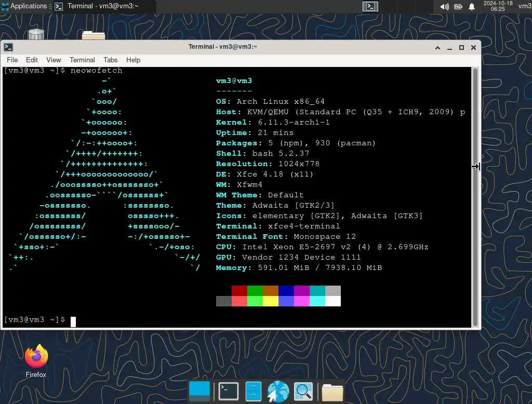The height and width of the screenshot is (404, 532).
Task: Click the Firefox label under the desktop icon
Action: tap(36, 374)
